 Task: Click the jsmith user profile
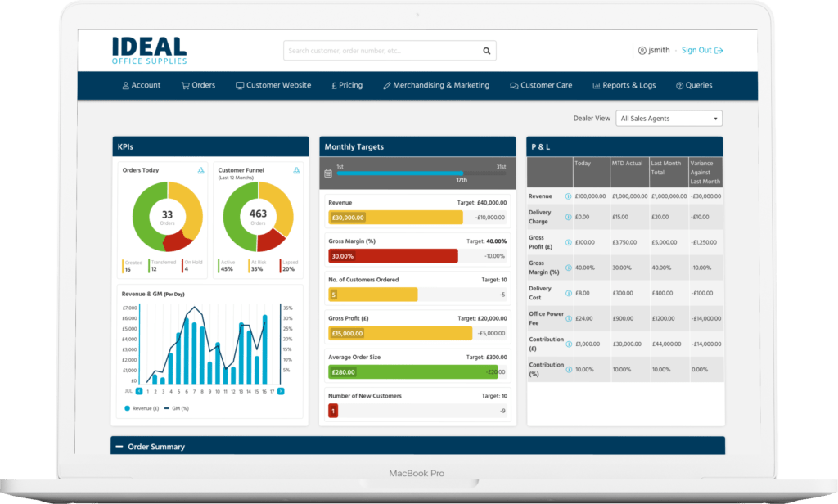point(654,51)
